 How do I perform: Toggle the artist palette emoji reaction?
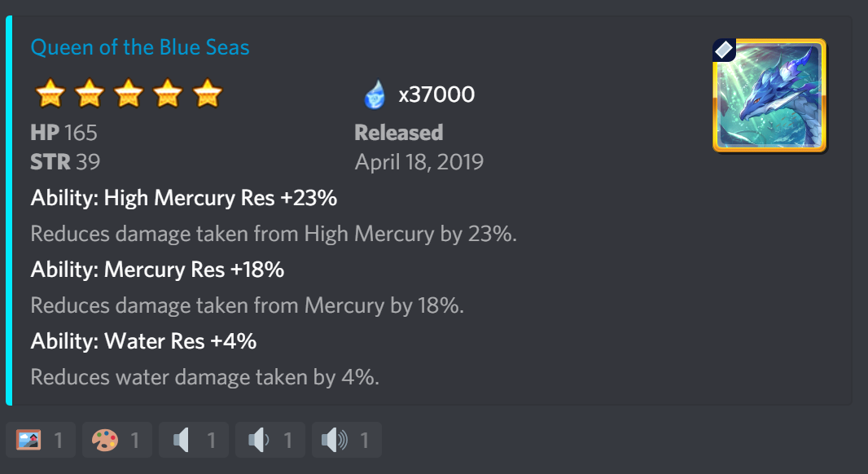(x=116, y=441)
